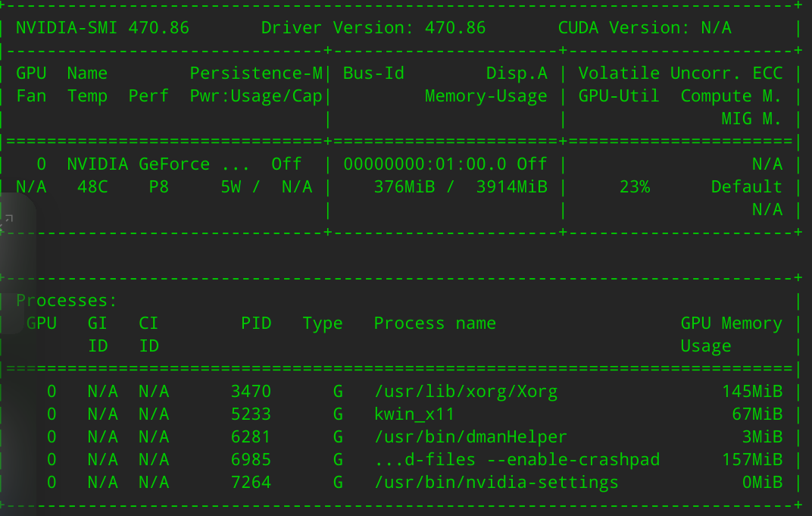Click the 48C temperature reading
Image resolution: width=812 pixels, height=516 pixels.
92,187
